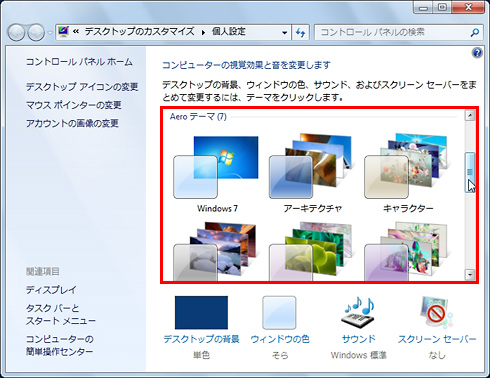Click デスクトップのカスタマイズ in breadcrumb

139,32
